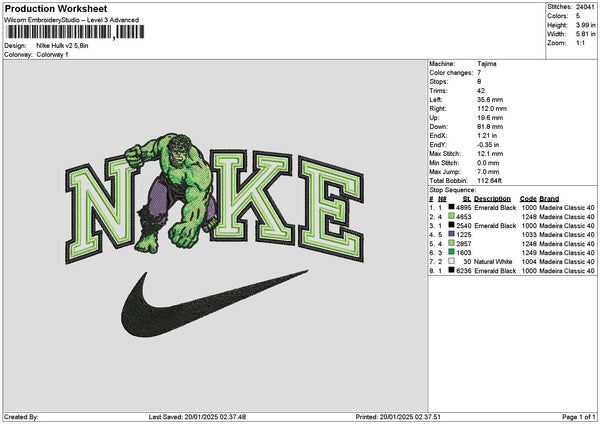This screenshot has height=424, width=600.
Task: Click the Stops value 8
Action: (479, 82)
